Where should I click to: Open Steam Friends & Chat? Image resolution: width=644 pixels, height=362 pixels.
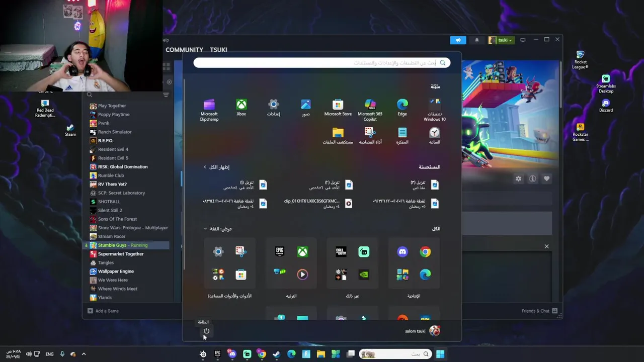(539, 311)
